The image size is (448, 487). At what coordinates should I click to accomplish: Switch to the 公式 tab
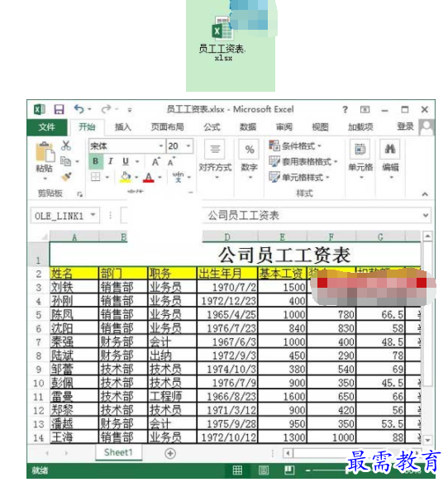pyautogui.click(x=212, y=127)
